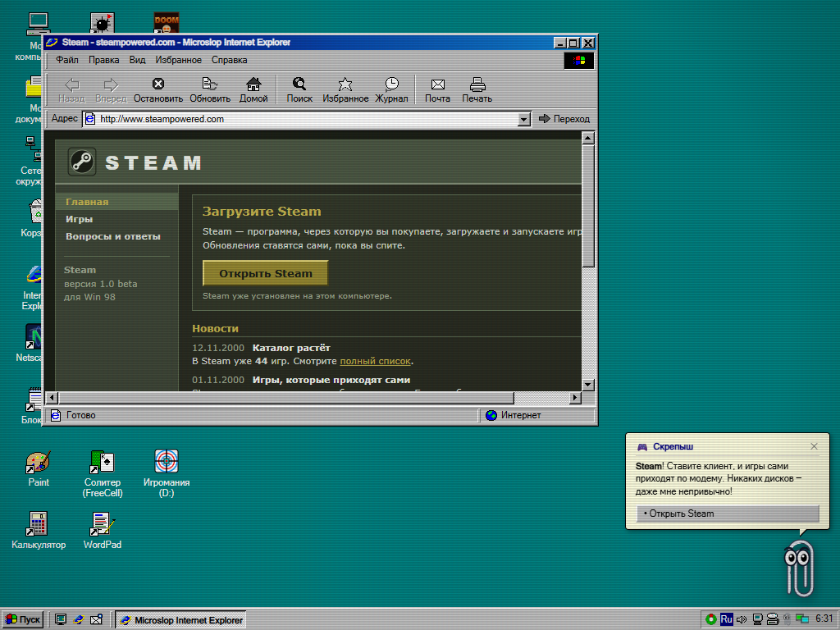Open the Поиск search panel

pyautogui.click(x=299, y=90)
